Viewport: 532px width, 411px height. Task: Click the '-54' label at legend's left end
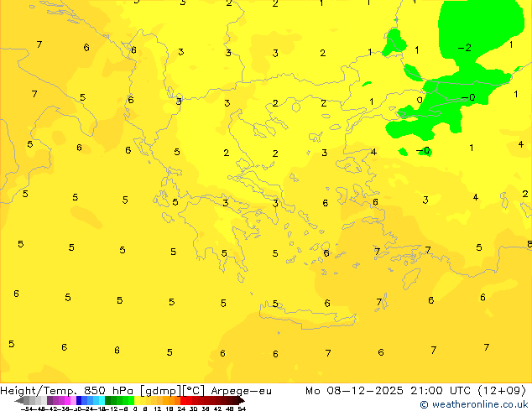click(x=27, y=408)
